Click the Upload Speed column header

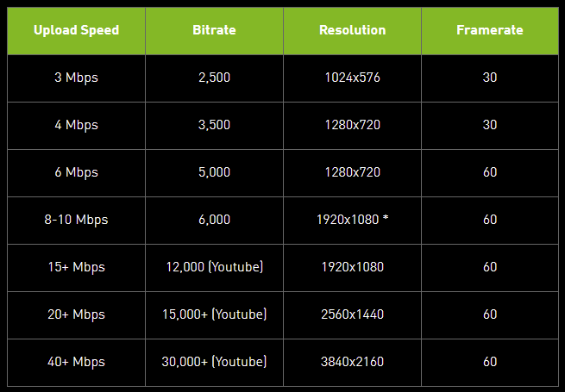pyautogui.click(x=76, y=30)
